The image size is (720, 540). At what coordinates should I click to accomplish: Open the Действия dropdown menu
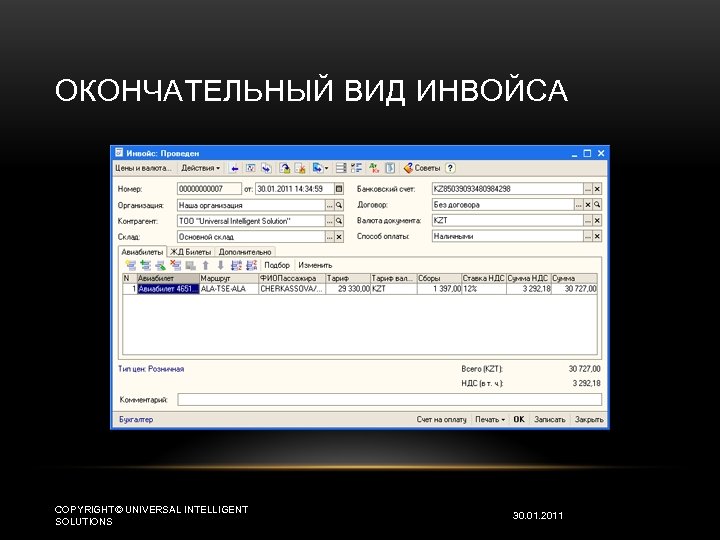tap(200, 169)
